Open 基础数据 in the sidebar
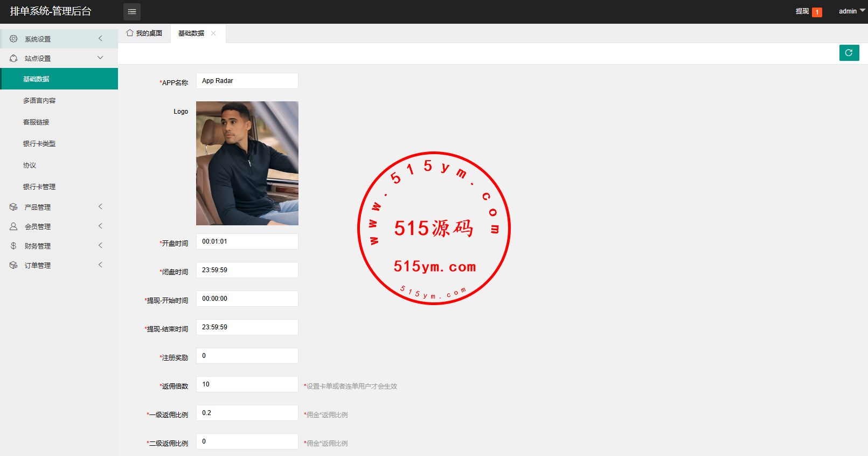868x456 pixels. tap(59, 79)
